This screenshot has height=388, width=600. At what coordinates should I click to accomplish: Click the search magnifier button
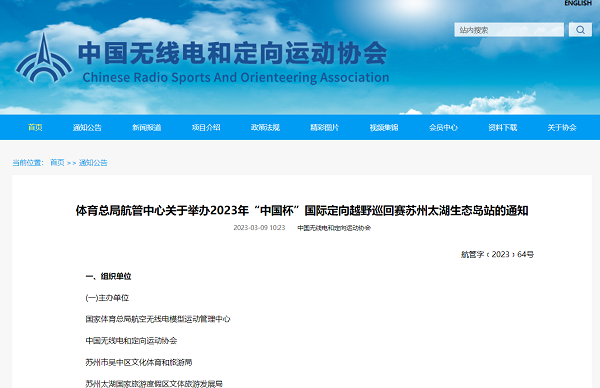580,30
